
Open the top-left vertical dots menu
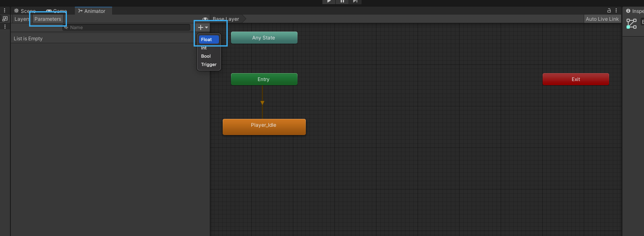(x=5, y=11)
